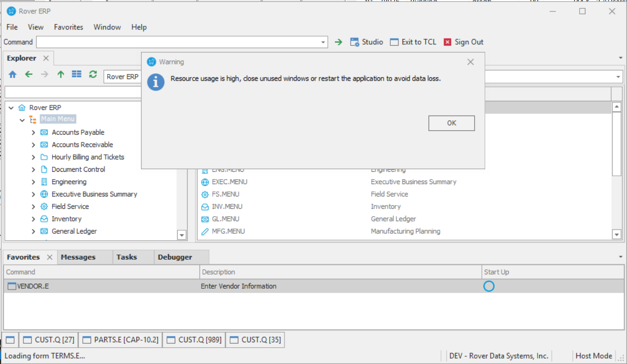Click the Sign Out button
This screenshot has width=627, height=364.
tap(463, 42)
